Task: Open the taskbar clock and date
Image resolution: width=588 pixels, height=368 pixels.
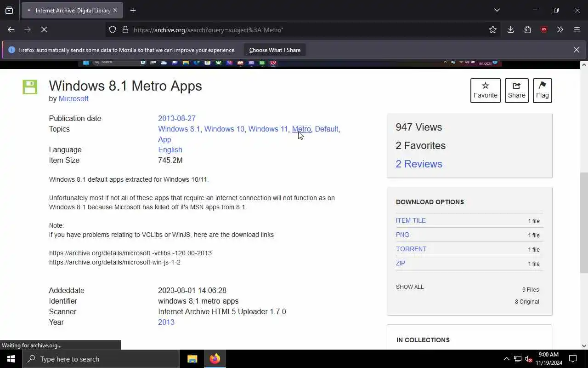Action: tap(548, 359)
